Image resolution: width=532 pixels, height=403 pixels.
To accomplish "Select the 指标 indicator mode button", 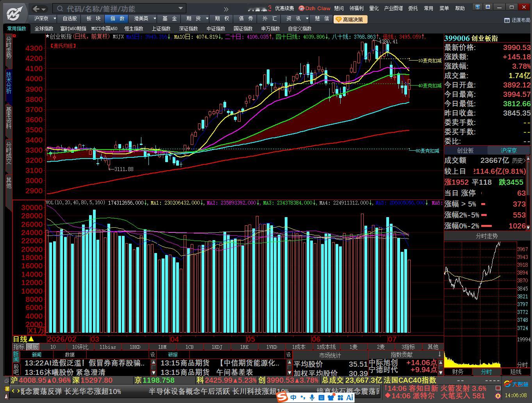I will tap(19, 347).
